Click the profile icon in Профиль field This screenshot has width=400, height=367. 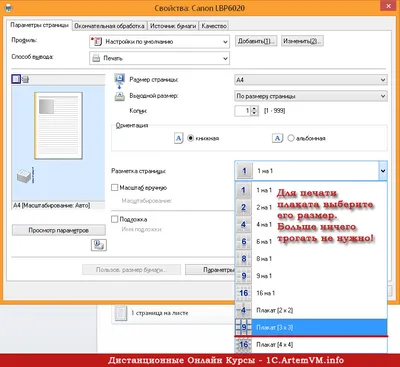click(97, 42)
